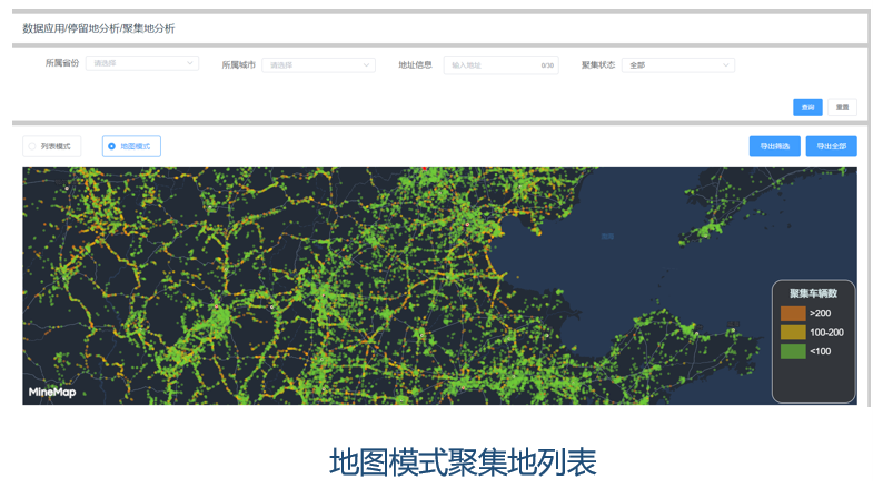Click the orange >200 legend swatch
Image resolution: width=874 pixels, height=482 pixels.
792,313
